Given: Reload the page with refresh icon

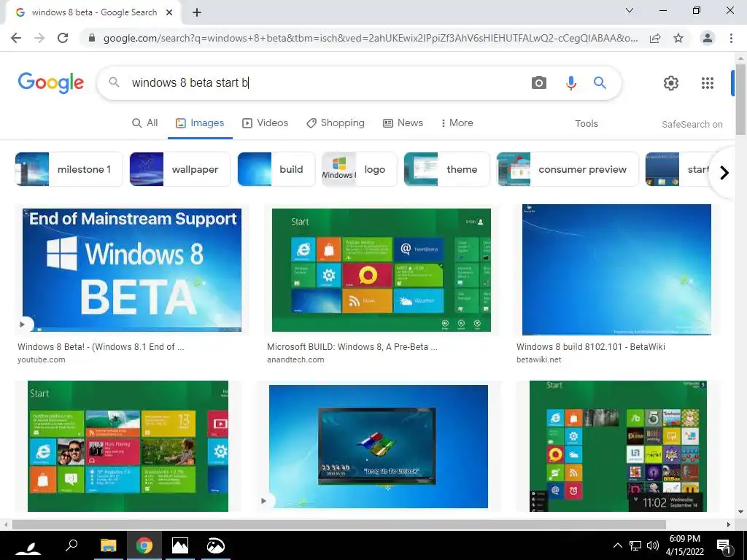Looking at the screenshot, I should pos(63,38).
